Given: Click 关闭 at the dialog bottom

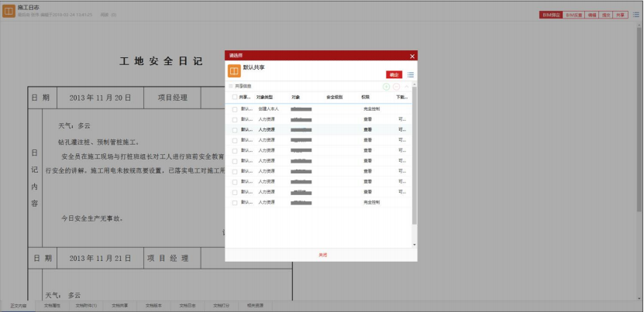Looking at the screenshot, I should (323, 255).
